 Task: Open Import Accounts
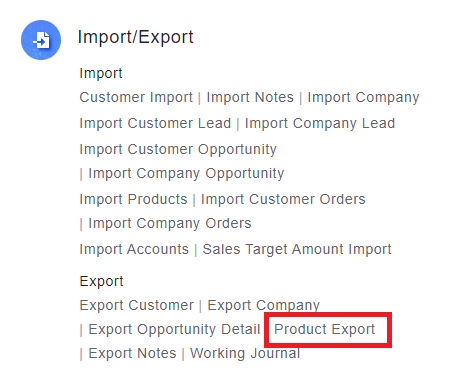tap(134, 249)
